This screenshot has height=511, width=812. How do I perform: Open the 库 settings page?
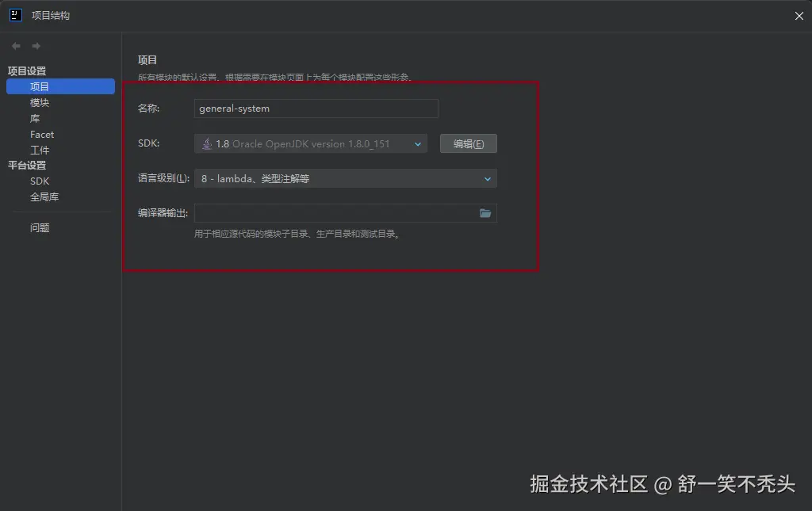[35, 118]
